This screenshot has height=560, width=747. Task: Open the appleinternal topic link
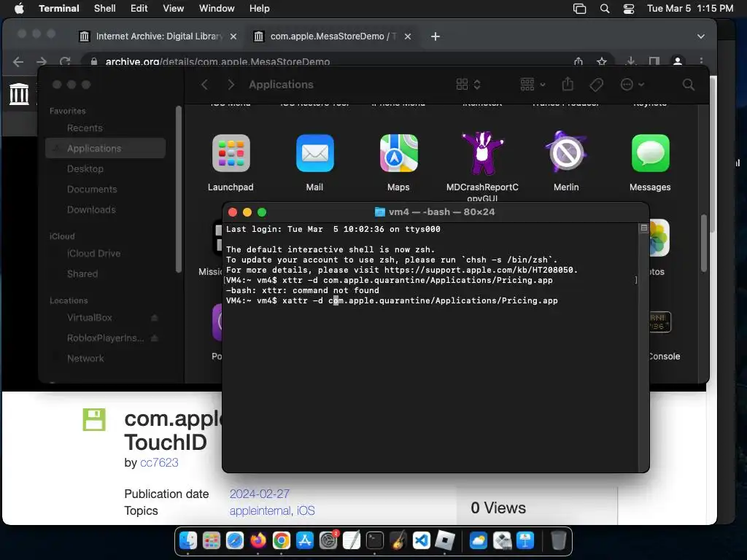pyautogui.click(x=260, y=510)
